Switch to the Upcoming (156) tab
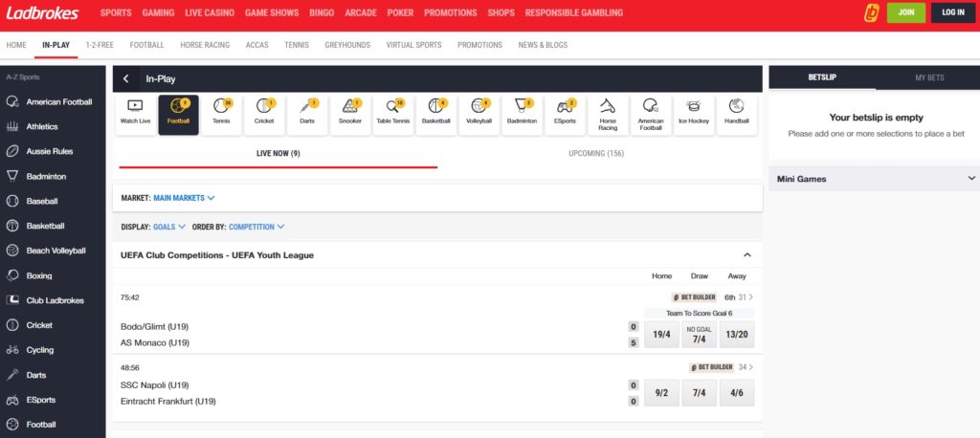The image size is (980, 438). [596, 154]
